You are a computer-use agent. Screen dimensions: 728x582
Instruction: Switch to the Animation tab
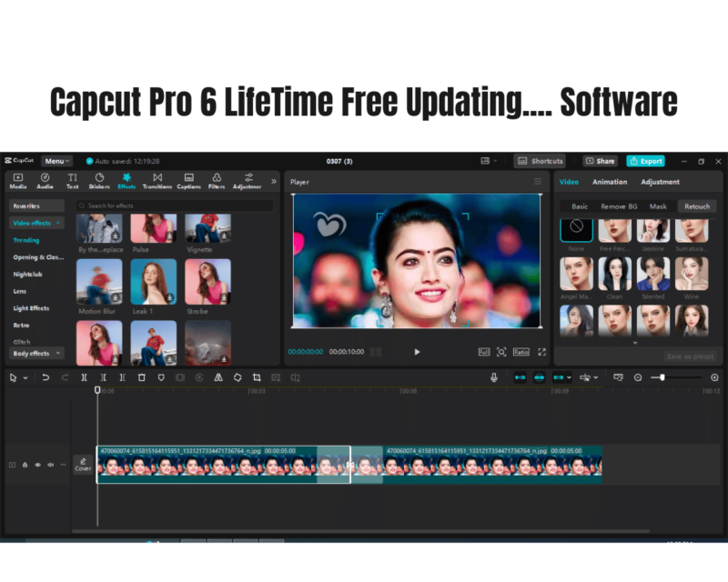pyautogui.click(x=610, y=182)
